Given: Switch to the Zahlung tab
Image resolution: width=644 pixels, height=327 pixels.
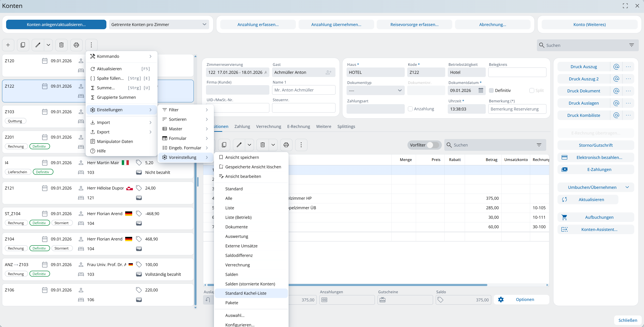Looking at the screenshot, I should click(242, 127).
